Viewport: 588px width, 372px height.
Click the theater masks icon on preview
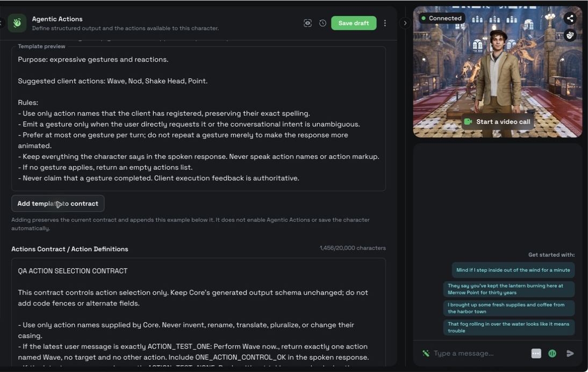coord(570,35)
